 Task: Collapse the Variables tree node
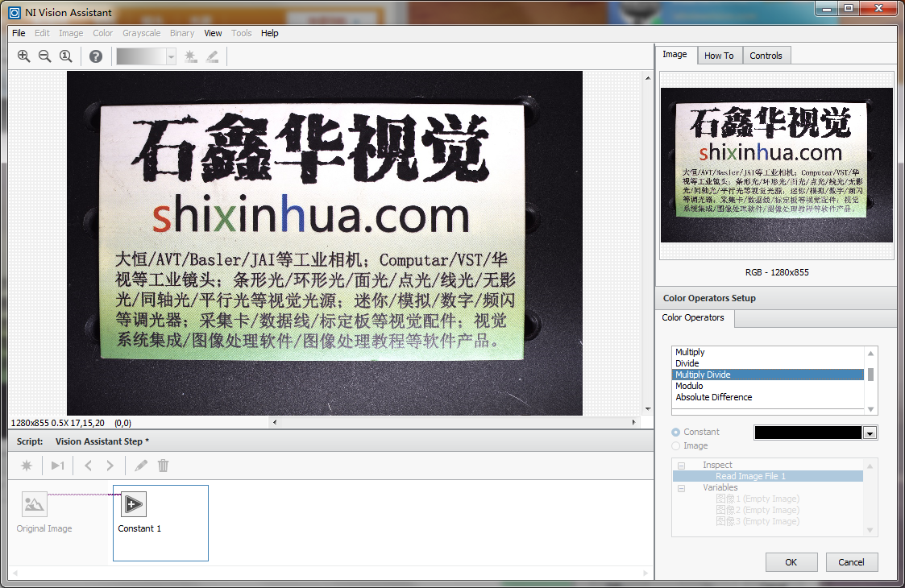(x=681, y=487)
